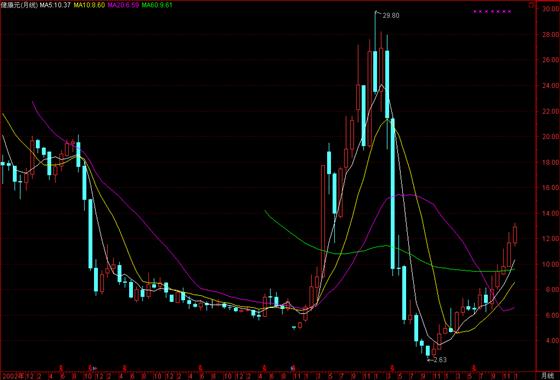Click the stock name title with 月线

(x=19, y=5)
